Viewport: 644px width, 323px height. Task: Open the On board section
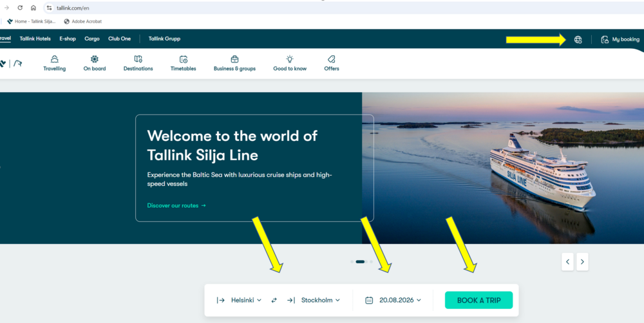(95, 64)
